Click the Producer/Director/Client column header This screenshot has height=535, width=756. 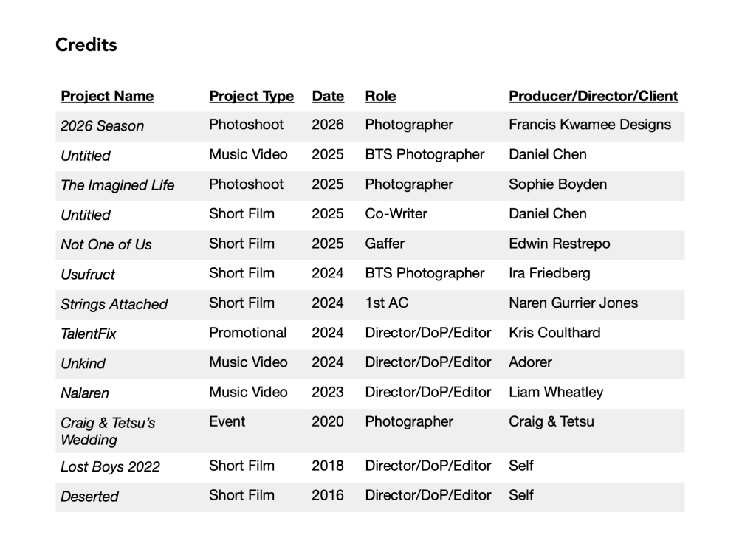pyautogui.click(x=593, y=96)
